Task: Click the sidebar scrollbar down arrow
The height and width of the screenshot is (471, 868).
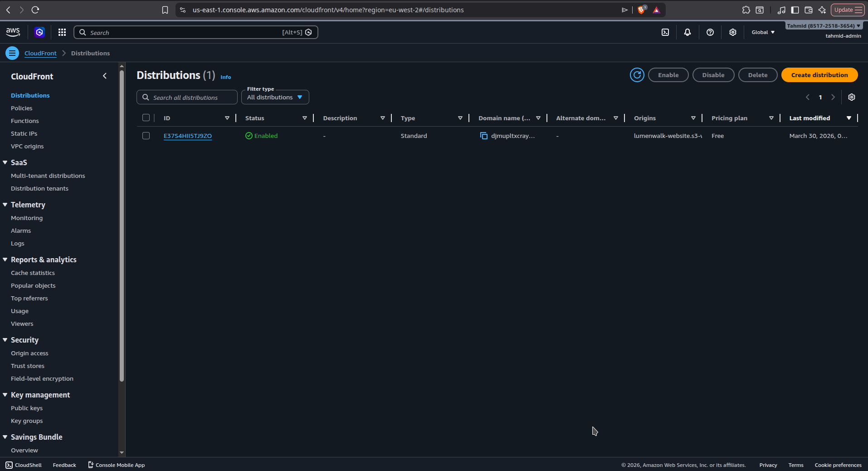Action: click(122, 452)
